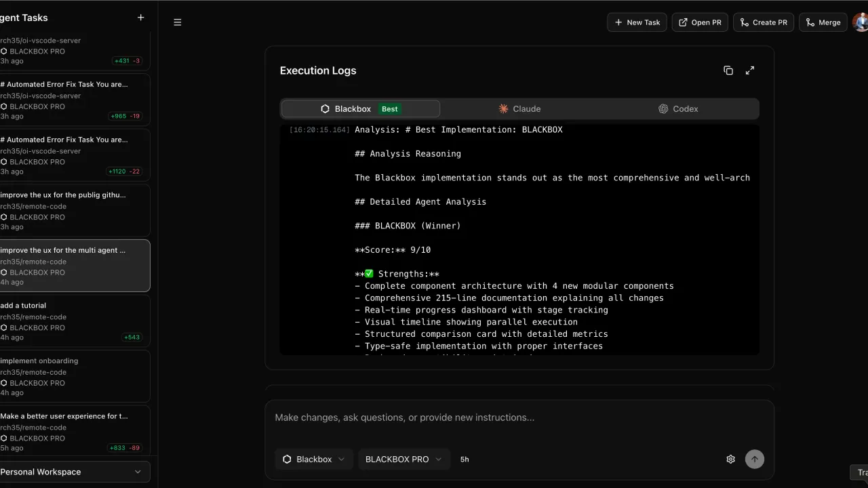The width and height of the screenshot is (868, 488).
Task: Click the Blackbox hexagon icon on the active tab
Action: (324, 108)
